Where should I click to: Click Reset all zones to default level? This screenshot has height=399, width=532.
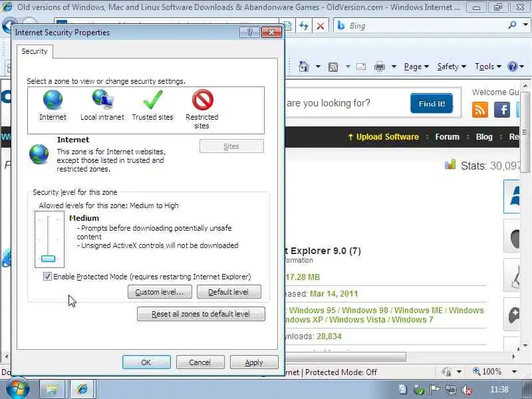pos(201,314)
